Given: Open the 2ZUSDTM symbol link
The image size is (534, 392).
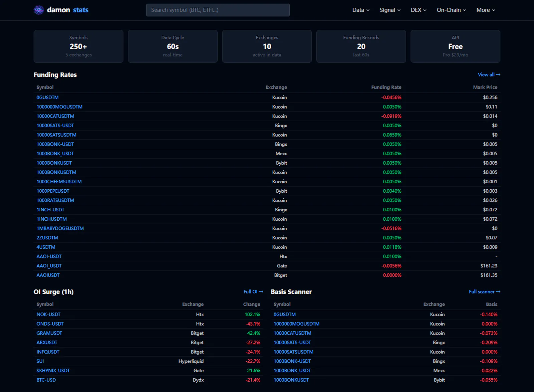Looking at the screenshot, I should (x=47, y=238).
